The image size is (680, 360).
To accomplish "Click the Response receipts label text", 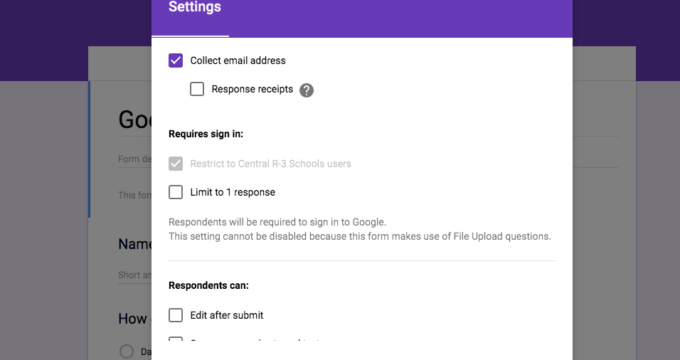I will (252, 89).
